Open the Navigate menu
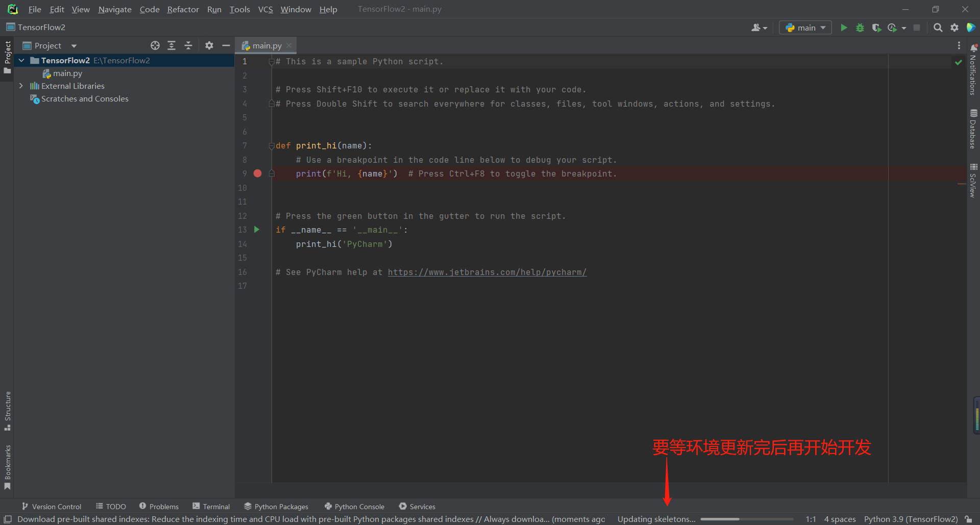 pos(115,9)
